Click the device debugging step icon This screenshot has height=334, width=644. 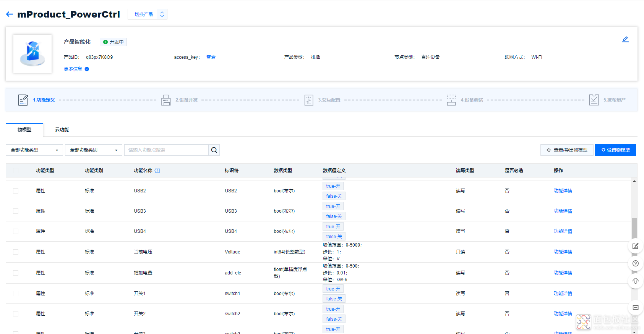451,100
